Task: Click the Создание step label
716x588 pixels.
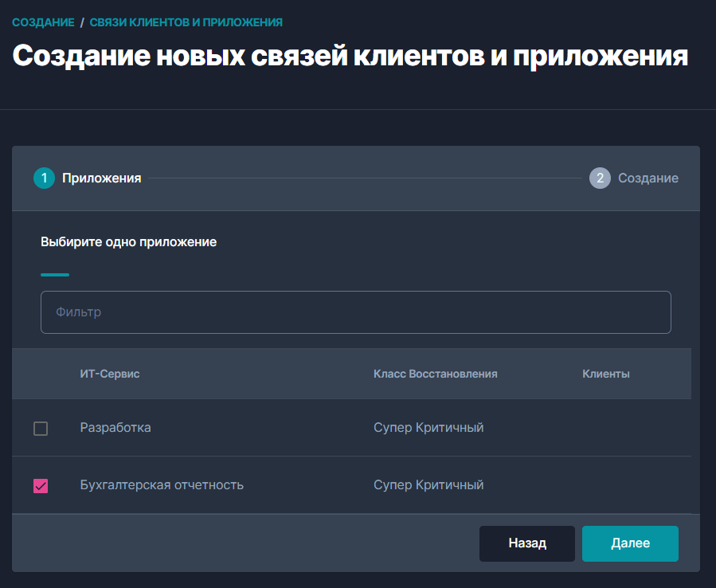Action: [648, 178]
